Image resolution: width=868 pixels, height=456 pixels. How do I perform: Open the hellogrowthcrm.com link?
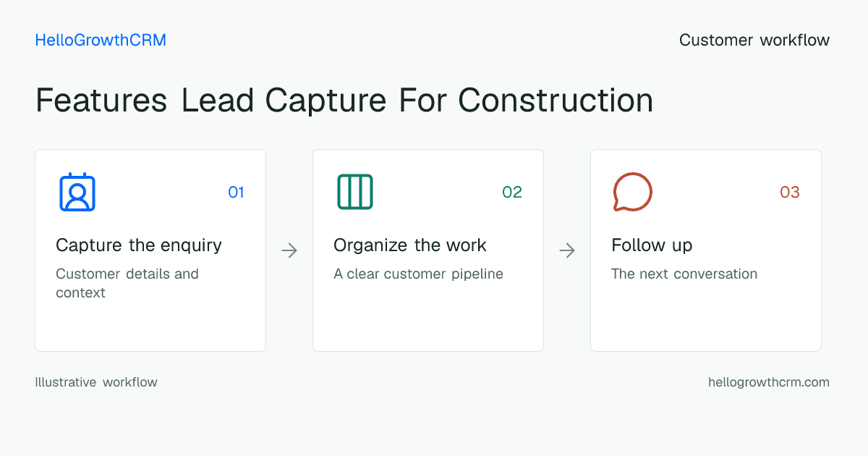click(x=769, y=382)
